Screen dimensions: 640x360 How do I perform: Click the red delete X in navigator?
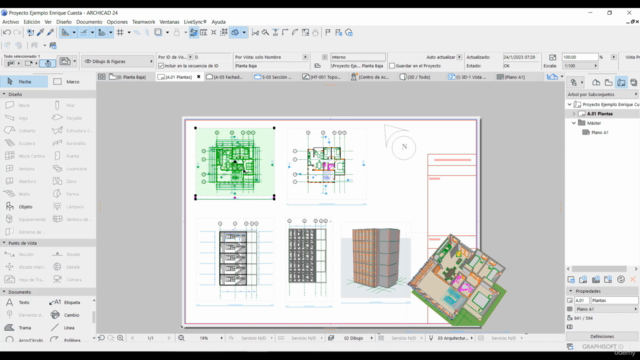click(x=633, y=280)
